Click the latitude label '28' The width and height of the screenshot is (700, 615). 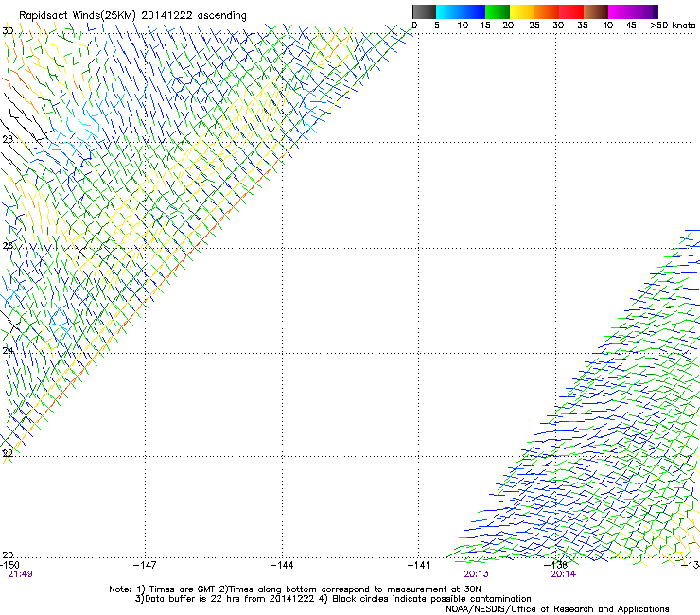point(8,139)
